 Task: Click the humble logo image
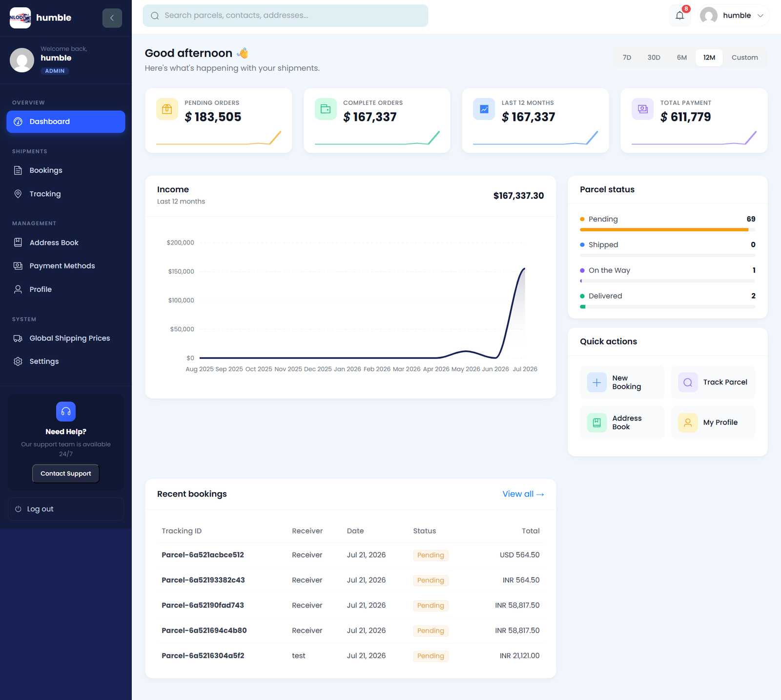coord(21,18)
